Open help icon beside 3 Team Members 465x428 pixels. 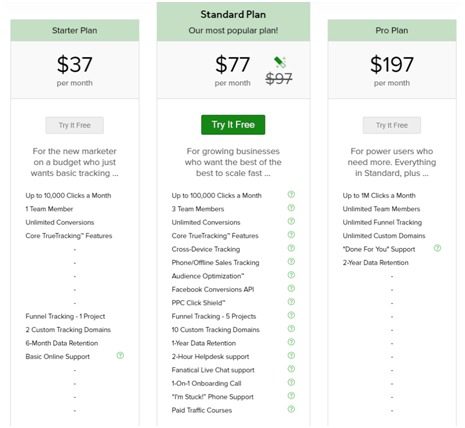tap(291, 208)
